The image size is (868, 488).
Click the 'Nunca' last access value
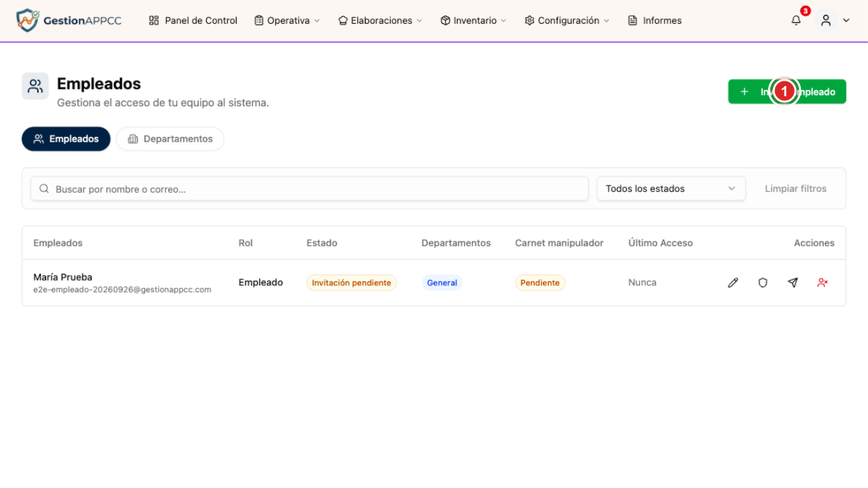click(642, 283)
